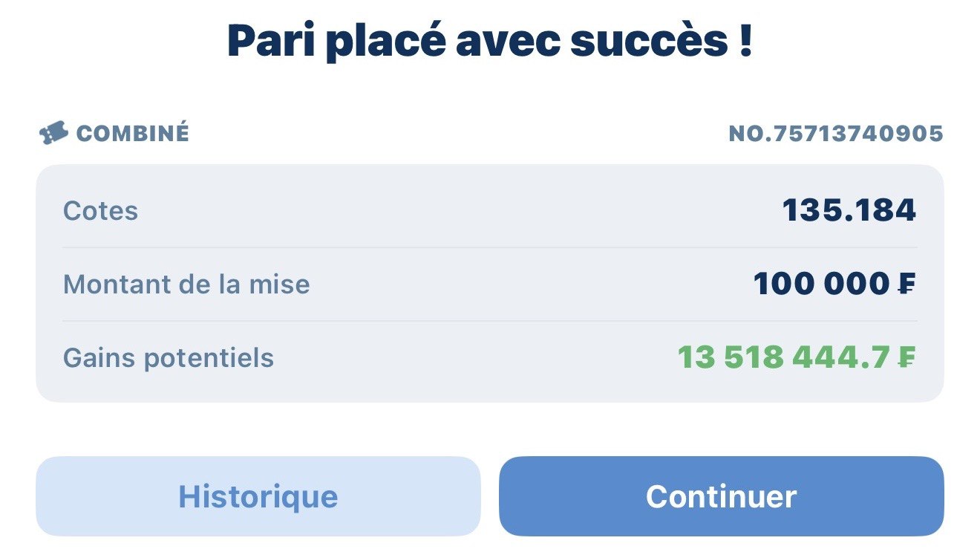Select the green potential winnings 13 518 444.7
This screenshot has height=552, width=980.
(783, 358)
